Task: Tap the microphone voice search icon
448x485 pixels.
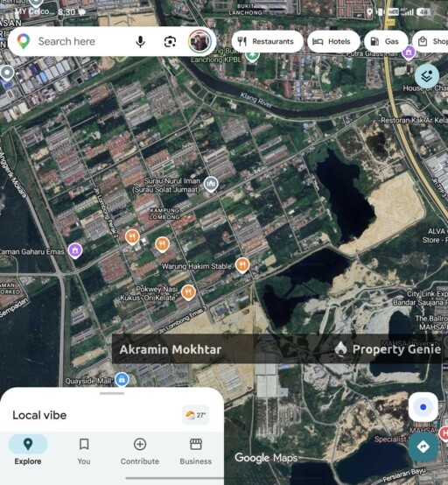Action: [140, 41]
